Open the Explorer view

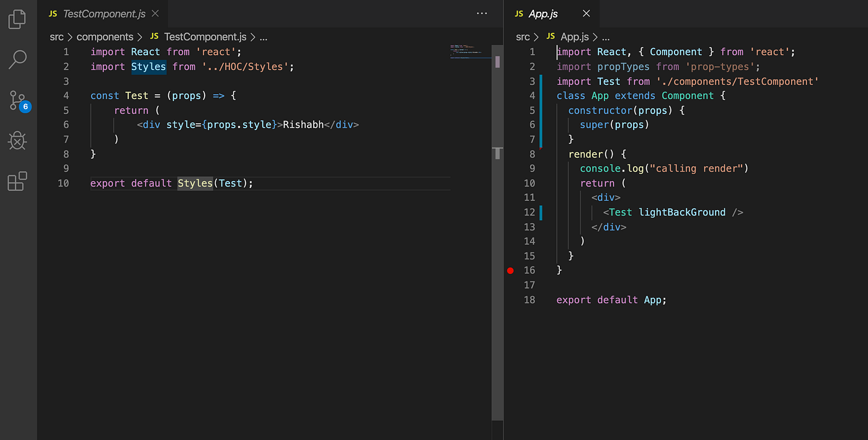point(17,19)
